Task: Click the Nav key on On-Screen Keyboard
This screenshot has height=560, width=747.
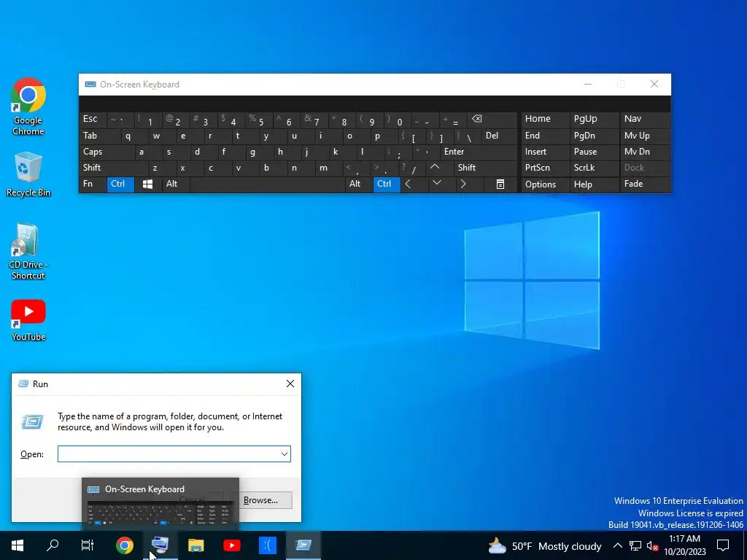Action: (645, 119)
